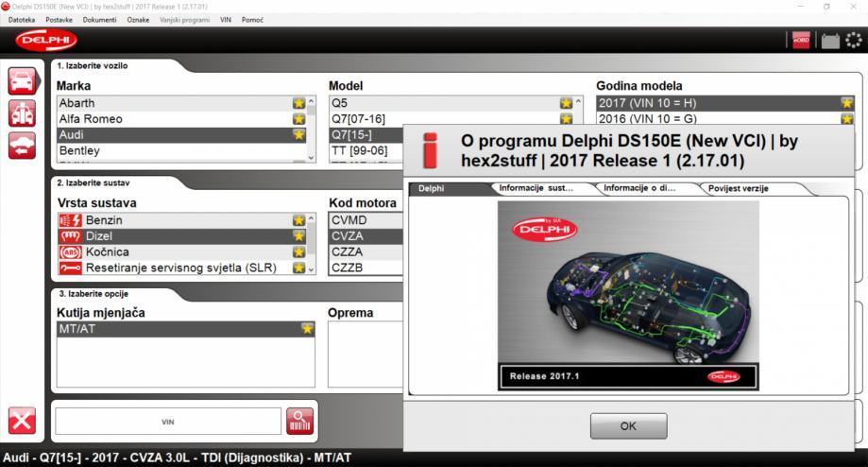868x467 pixels.
Task: Click the red back-arrow car sidebar icon
Action: 22,146
